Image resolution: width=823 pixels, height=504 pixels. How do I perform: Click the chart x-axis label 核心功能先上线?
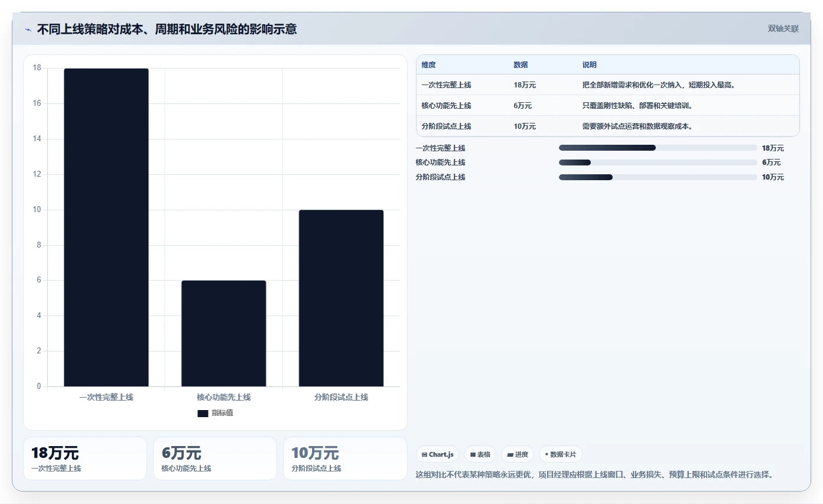tap(224, 398)
